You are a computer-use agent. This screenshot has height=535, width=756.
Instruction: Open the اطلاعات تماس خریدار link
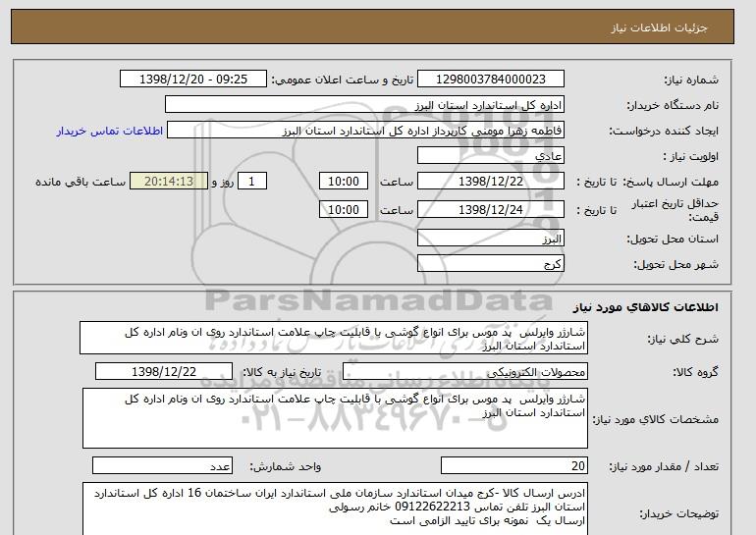(x=109, y=131)
